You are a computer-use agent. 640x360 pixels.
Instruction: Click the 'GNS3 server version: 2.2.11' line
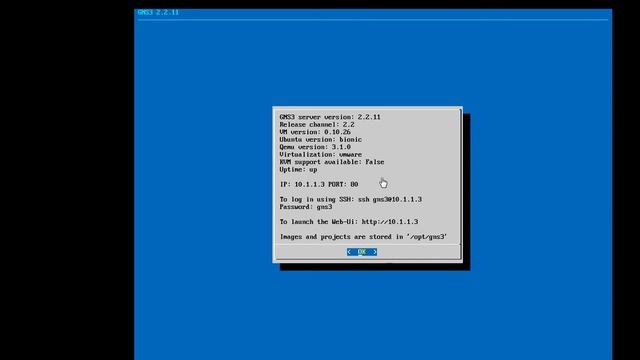pos(330,117)
